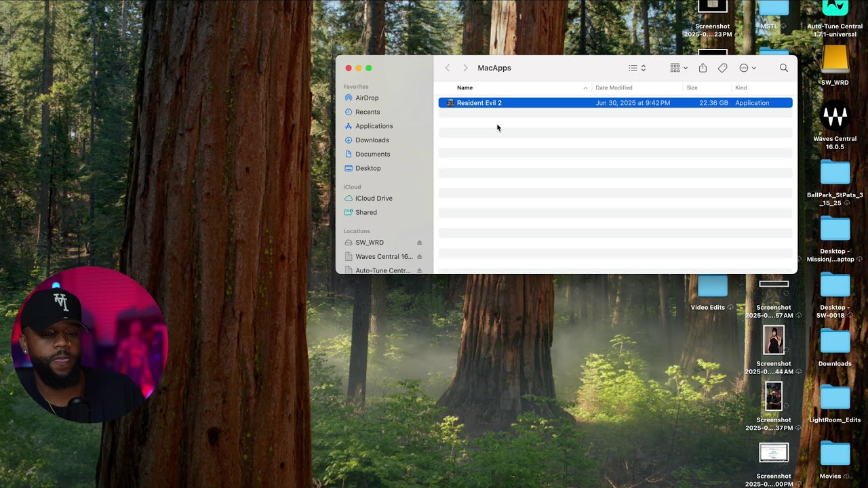Select Waves Central 16 volume in sidebar
This screenshot has height=488, width=868.
pyautogui.click(x=384, y=256)
